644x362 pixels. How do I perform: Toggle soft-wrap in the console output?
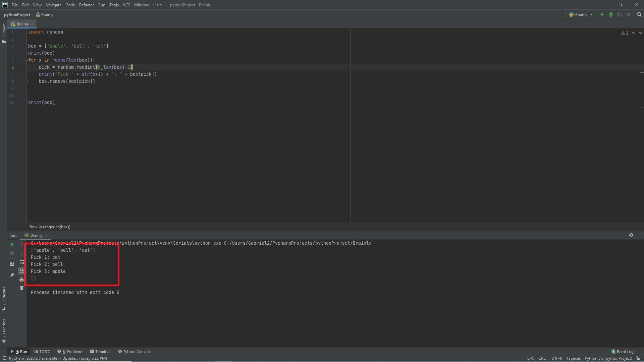point(22,262)
